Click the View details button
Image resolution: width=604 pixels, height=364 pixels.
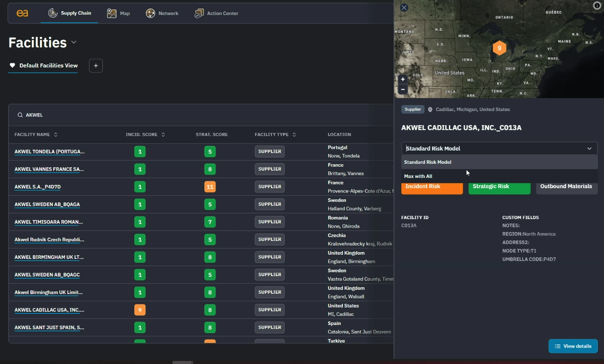tap(573, 346)
